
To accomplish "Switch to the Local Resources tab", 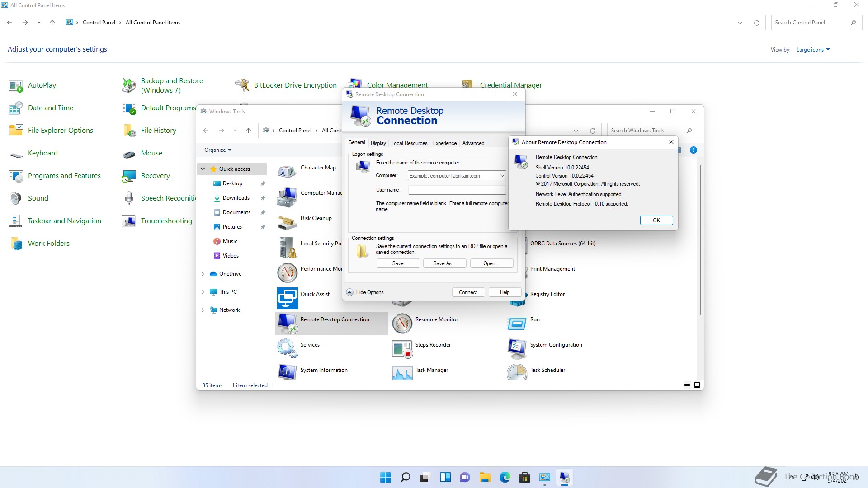I will pos(409,143).
